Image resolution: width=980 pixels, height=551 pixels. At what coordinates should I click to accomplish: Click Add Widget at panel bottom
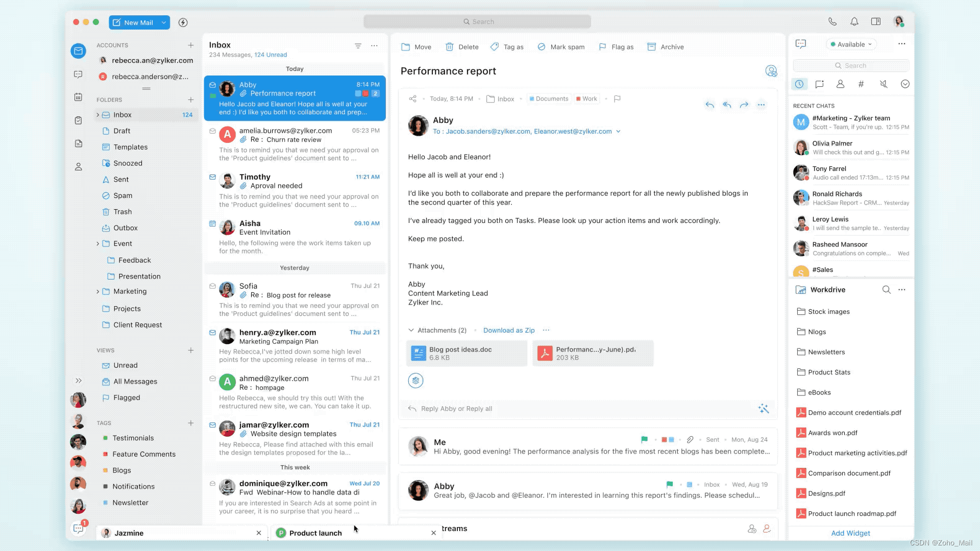(850, 533)
